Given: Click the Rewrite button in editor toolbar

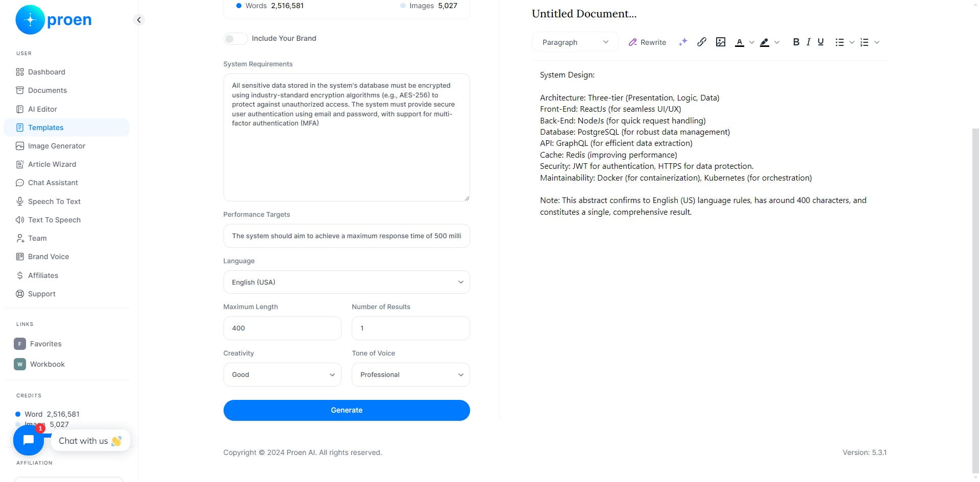Looking at the screenshot, I should [x=647, y=42].
